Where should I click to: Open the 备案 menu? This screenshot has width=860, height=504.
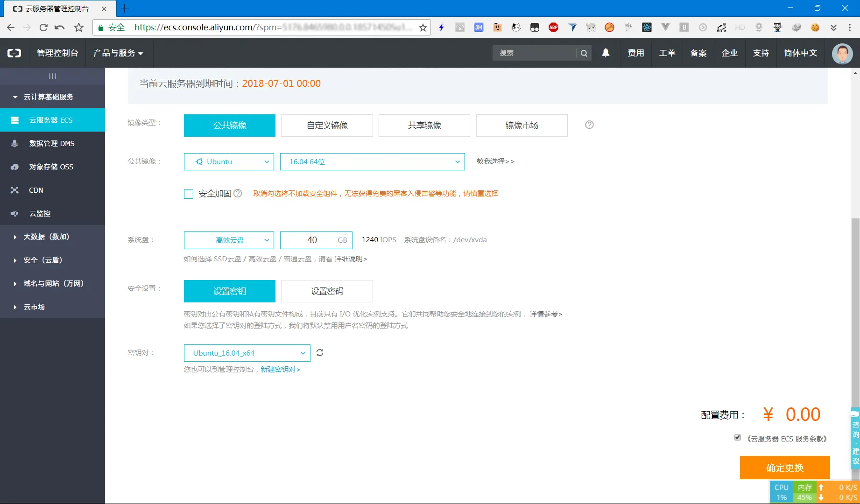click(698, 53)
